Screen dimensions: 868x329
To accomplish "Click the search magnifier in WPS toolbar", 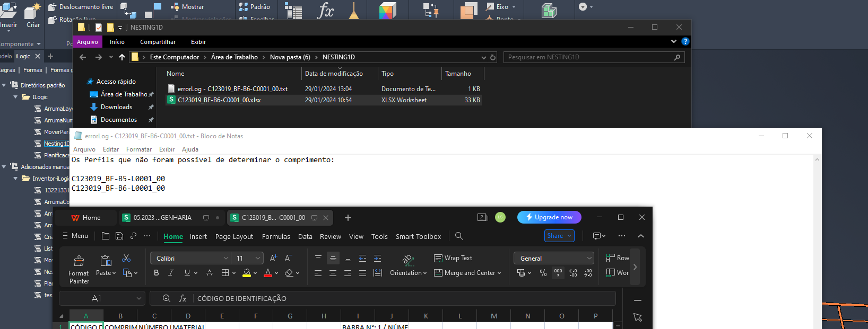I will coord(459,236).
